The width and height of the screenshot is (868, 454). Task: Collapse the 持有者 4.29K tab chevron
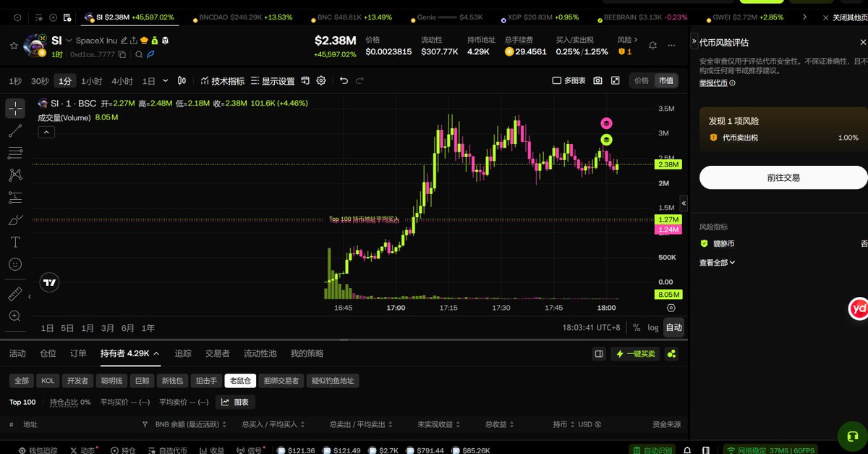coord(157,353)
